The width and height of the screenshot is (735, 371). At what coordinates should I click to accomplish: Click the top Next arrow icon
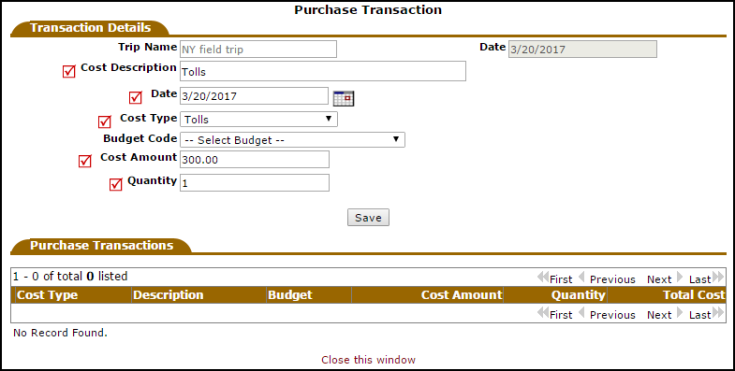(680, 277)
